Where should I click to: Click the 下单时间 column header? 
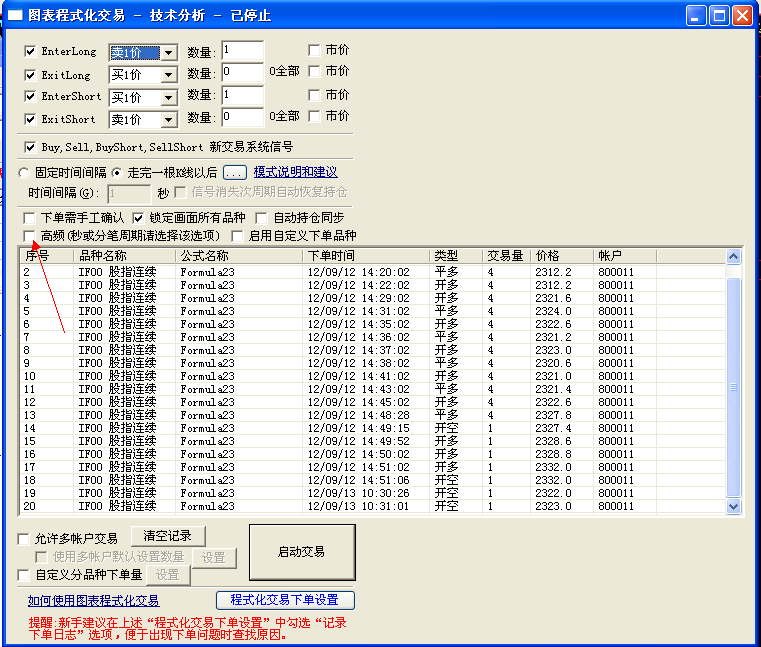365,256
